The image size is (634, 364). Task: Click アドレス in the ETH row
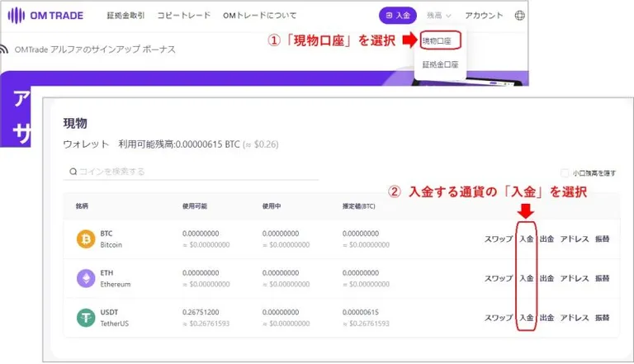coord(575,278)
